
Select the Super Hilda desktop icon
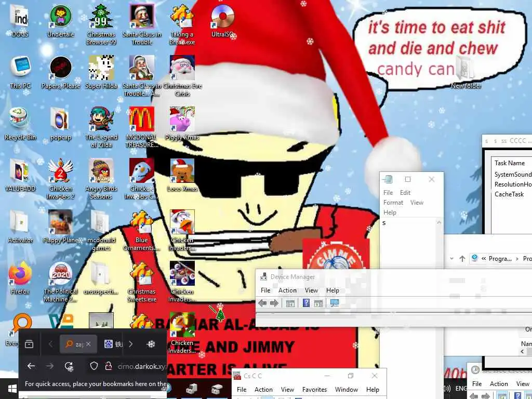(101, 73)
